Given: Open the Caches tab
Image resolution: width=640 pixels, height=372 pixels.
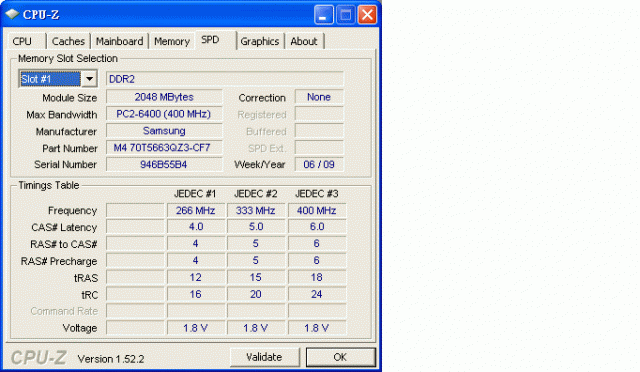Looking at the screenshot, I should [x=68, y=41].
